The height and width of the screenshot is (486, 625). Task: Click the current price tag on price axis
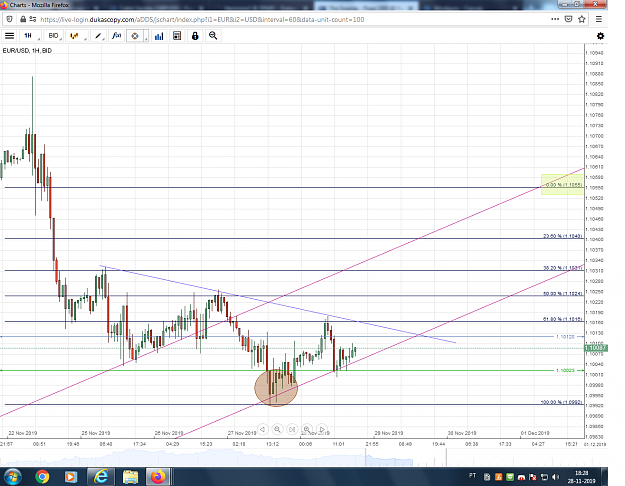pos(596,348)
